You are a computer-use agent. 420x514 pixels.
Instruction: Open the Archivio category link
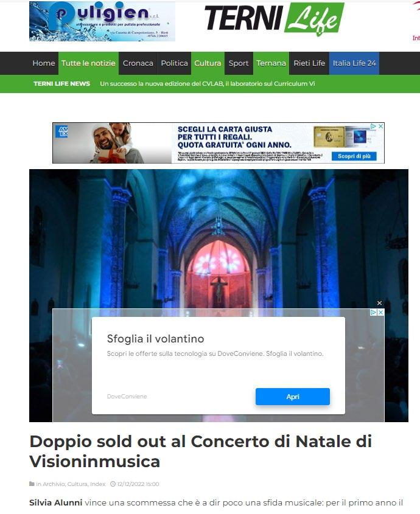click(54, 484)
